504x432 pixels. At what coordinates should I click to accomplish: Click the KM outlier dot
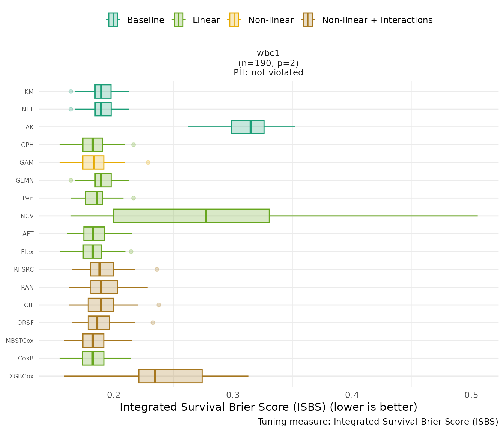pyautogui.click(x=71, y=91)
